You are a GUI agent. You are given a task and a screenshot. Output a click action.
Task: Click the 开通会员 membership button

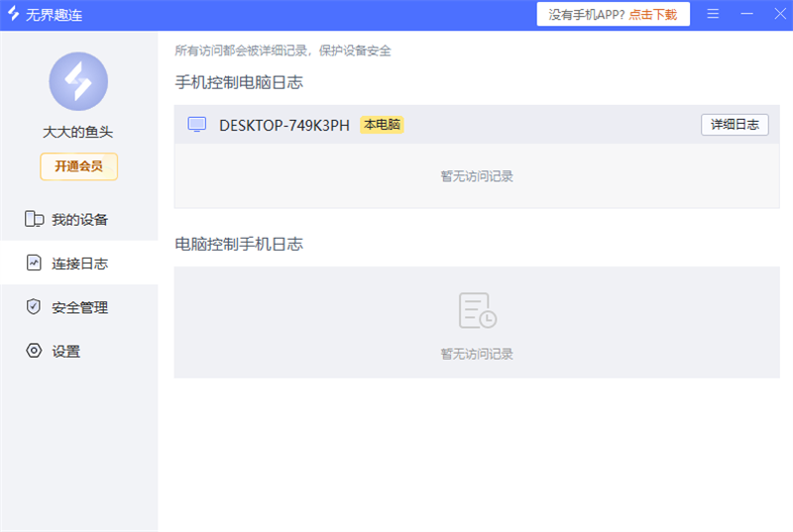(79, 166)
